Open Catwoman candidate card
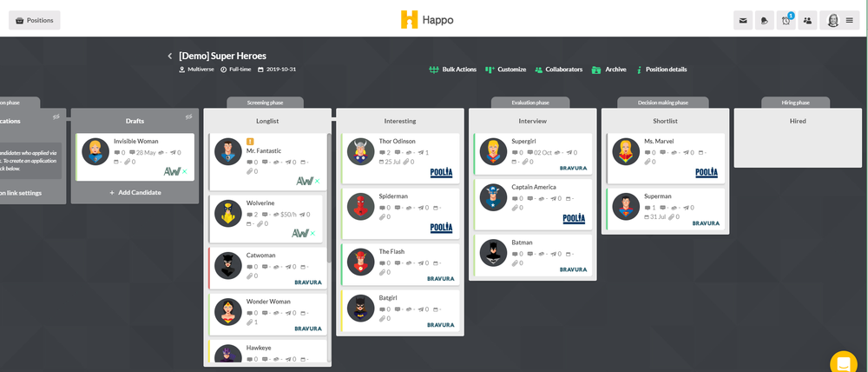This screenshot has height=372, width=868. [x=268, y=268]
